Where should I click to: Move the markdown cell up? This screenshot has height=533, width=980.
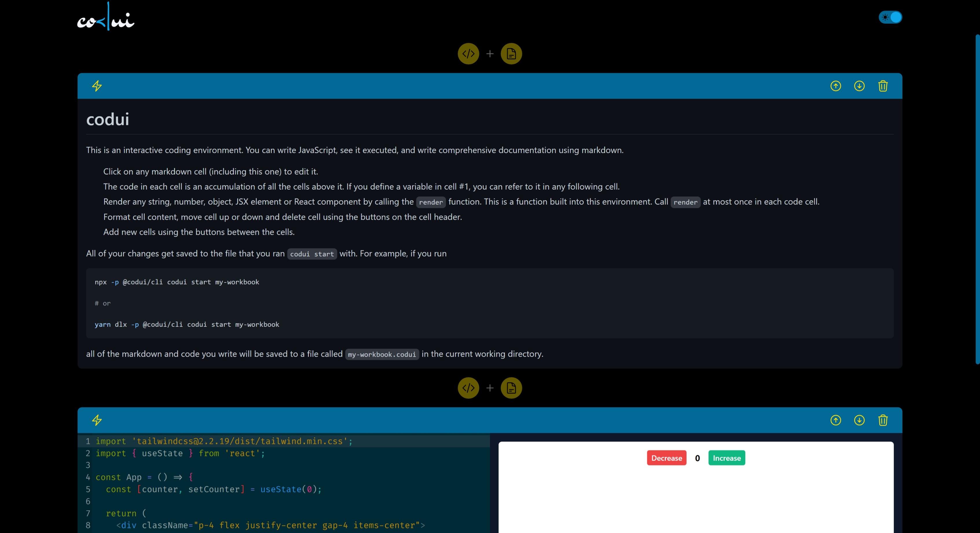click(x=836, y=86)
